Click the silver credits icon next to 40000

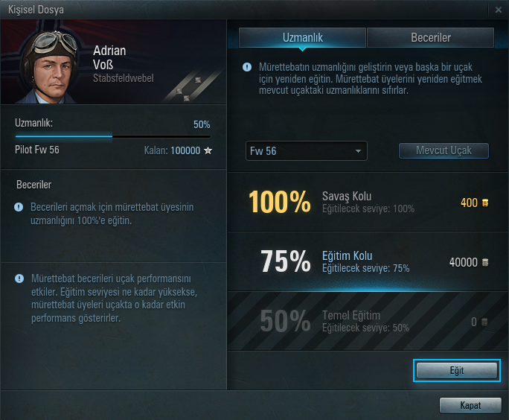coord(485,262)
